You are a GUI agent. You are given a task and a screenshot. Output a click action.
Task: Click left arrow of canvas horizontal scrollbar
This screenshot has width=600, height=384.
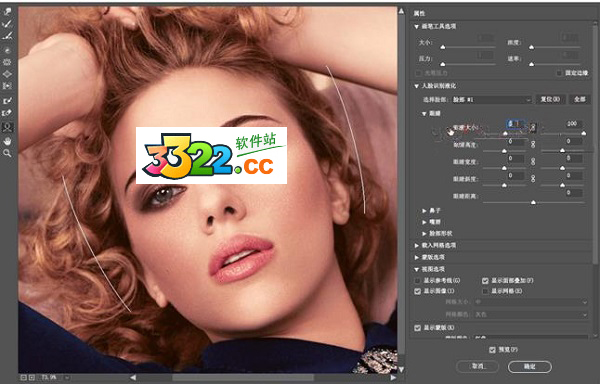tap(133, 377)
